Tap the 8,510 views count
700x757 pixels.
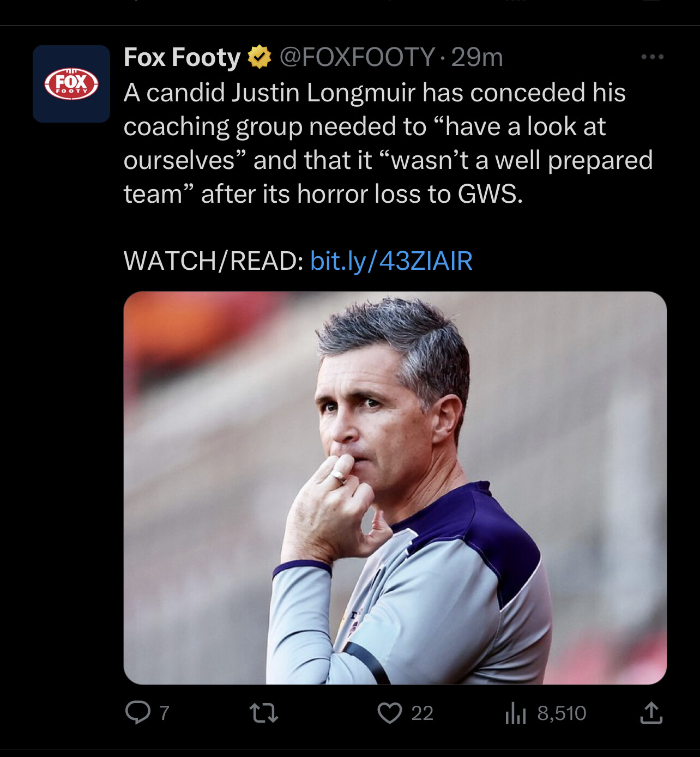pos(562,713)
